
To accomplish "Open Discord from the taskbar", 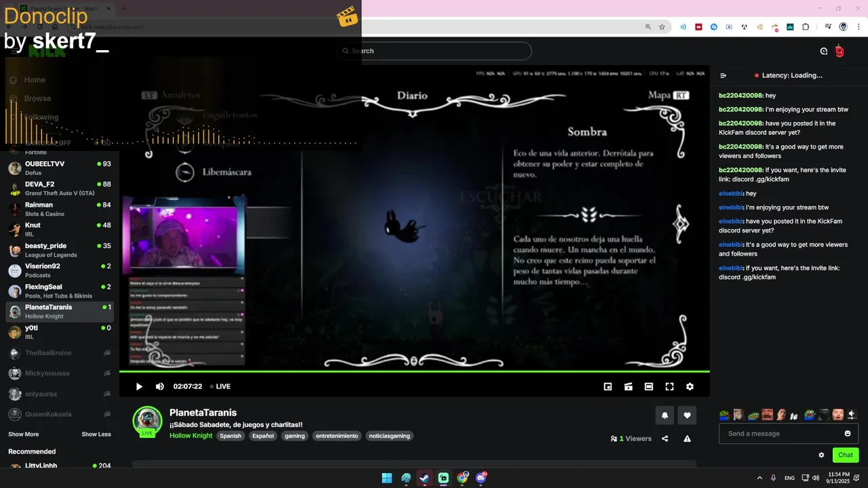I will (x=481, y=478).
